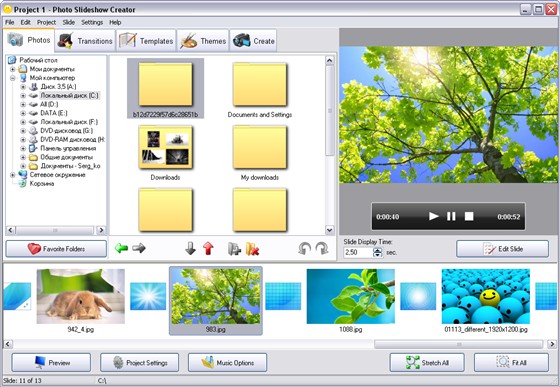The image size is (560, 387).
Task: Open Music Options
Action: pyautogui.click(x=228, y=363)
